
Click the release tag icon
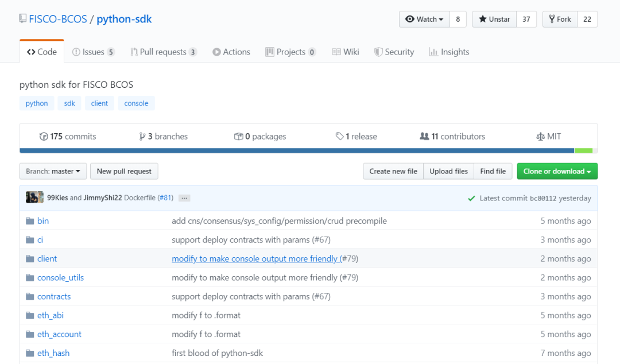340,137
